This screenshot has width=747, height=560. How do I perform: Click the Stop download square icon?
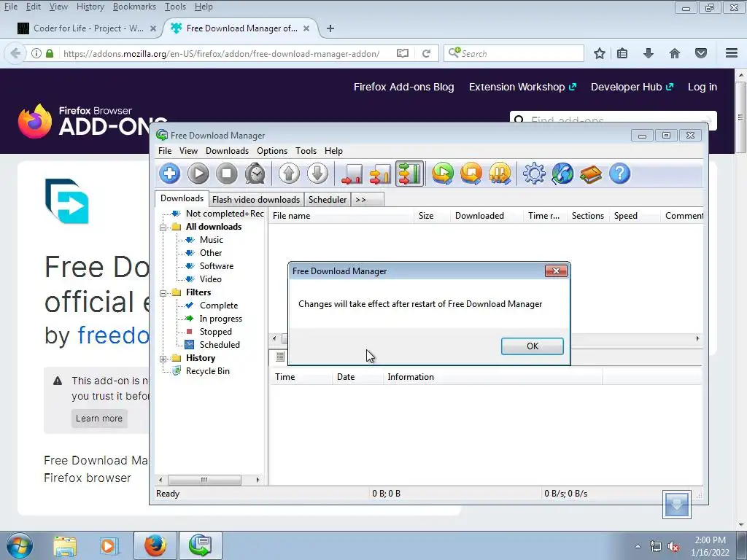pos(227,174)
